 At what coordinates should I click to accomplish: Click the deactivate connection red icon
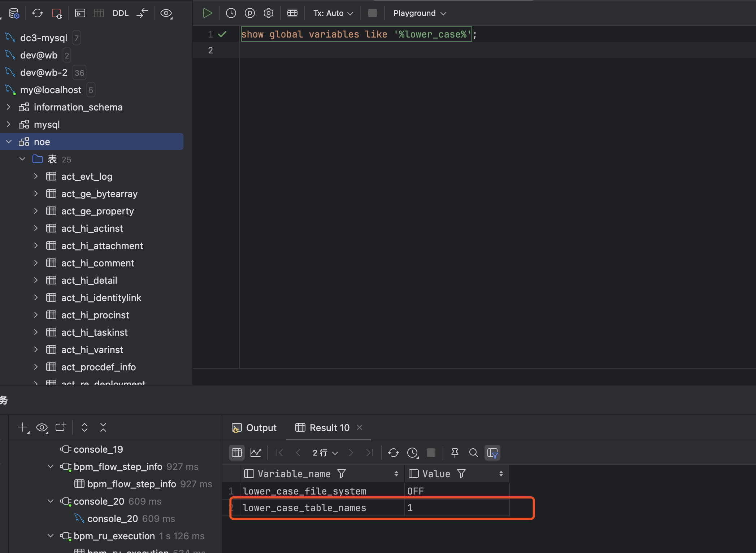tap(57, 13)
